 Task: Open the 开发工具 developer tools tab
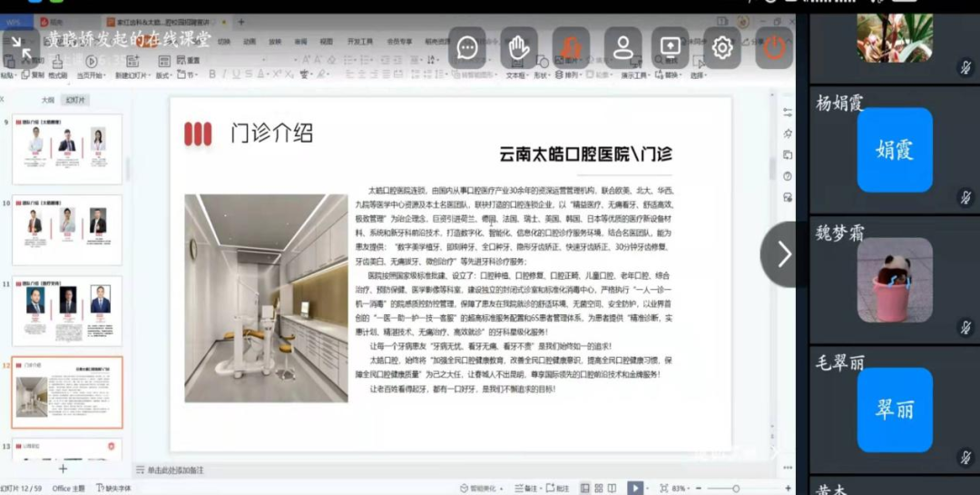pos(360,42)
